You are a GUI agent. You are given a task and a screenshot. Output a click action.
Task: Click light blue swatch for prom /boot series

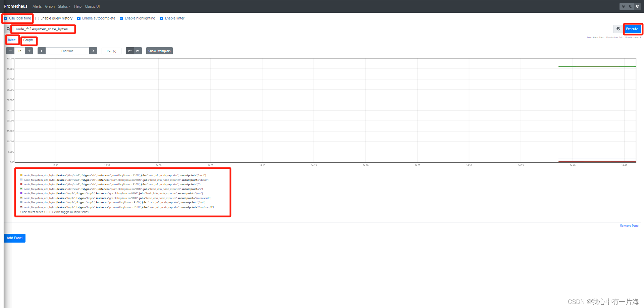21,180
